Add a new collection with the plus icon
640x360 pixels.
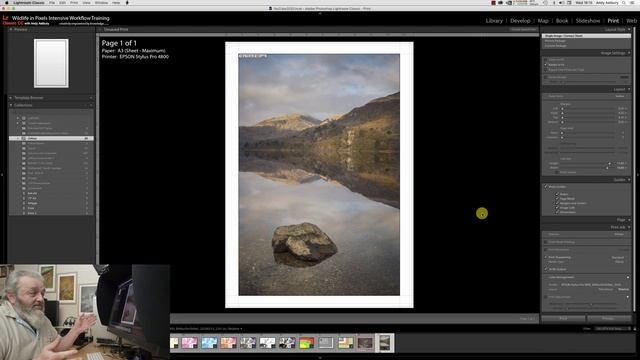pos(91,105)
